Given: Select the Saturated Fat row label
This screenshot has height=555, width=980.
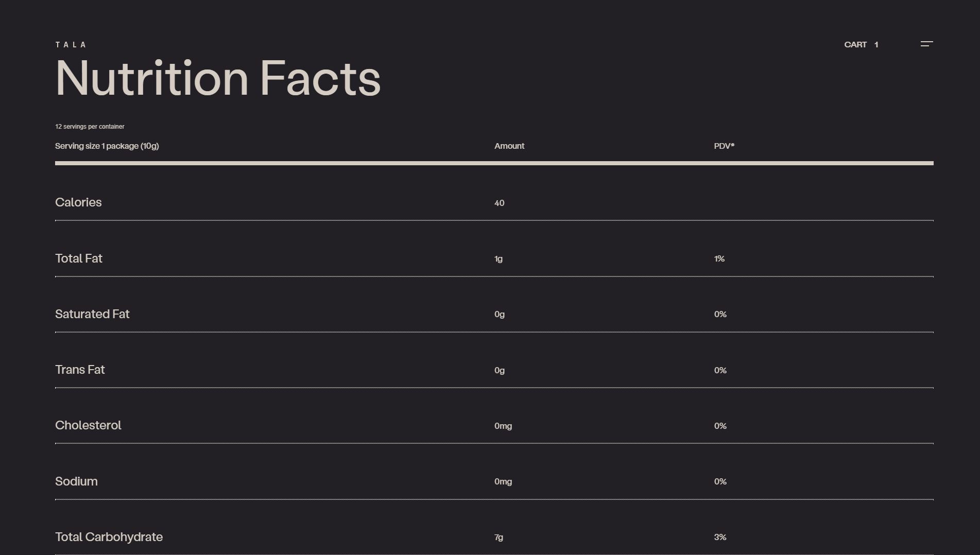Looking at the screenshot, I should coord(92,314).
